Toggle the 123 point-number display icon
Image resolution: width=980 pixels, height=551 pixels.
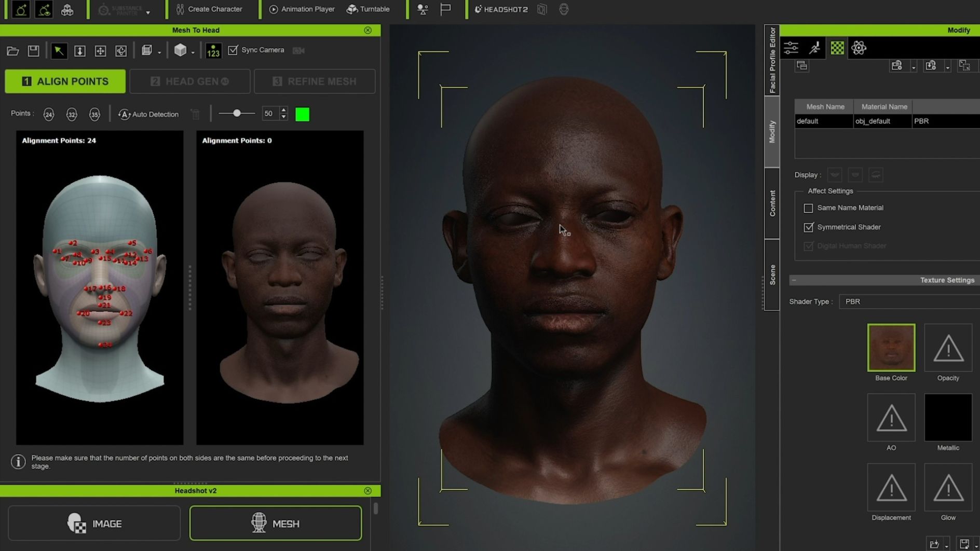(x=213, y=50)
